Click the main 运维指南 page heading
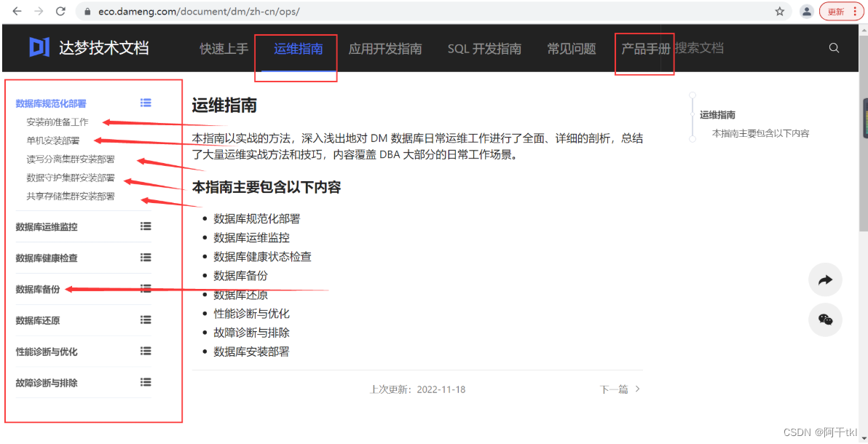The image size is (868, 444). pyautogui.click(x=224, y=106)
